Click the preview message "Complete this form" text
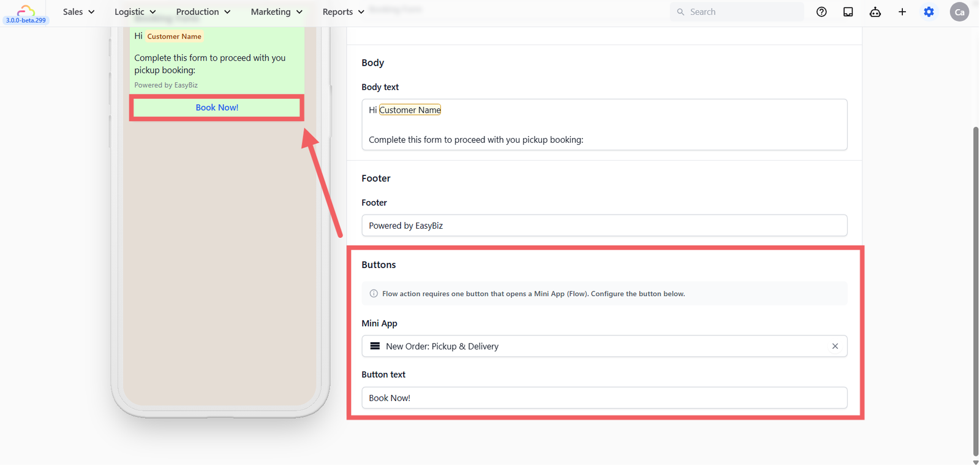The width and height of the screenshot is (980, 466). click(210, 64)
